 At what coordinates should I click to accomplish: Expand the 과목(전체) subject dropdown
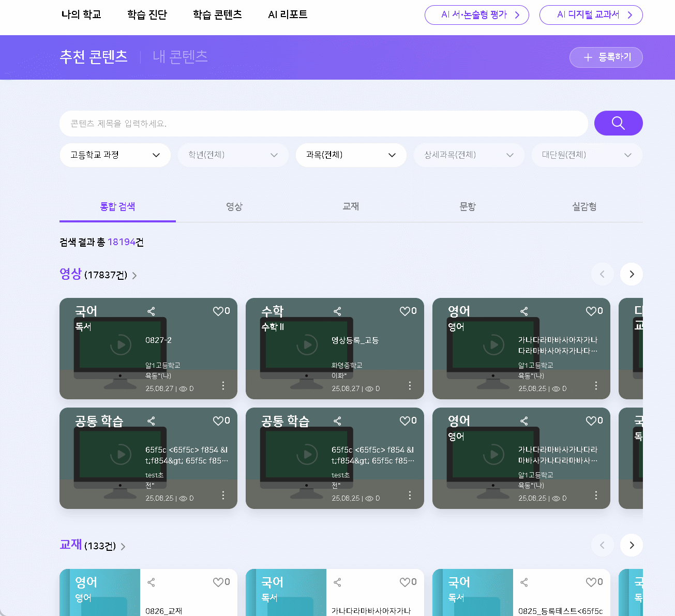pos(351,155)
